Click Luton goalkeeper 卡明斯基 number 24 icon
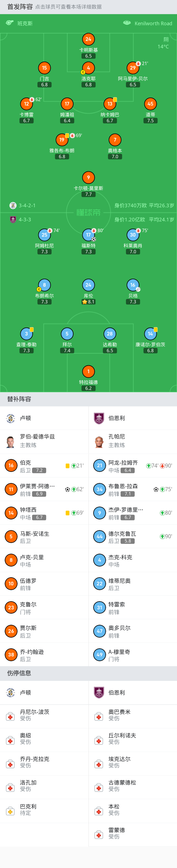Screen dimensions: 177x868 [88, 39]
